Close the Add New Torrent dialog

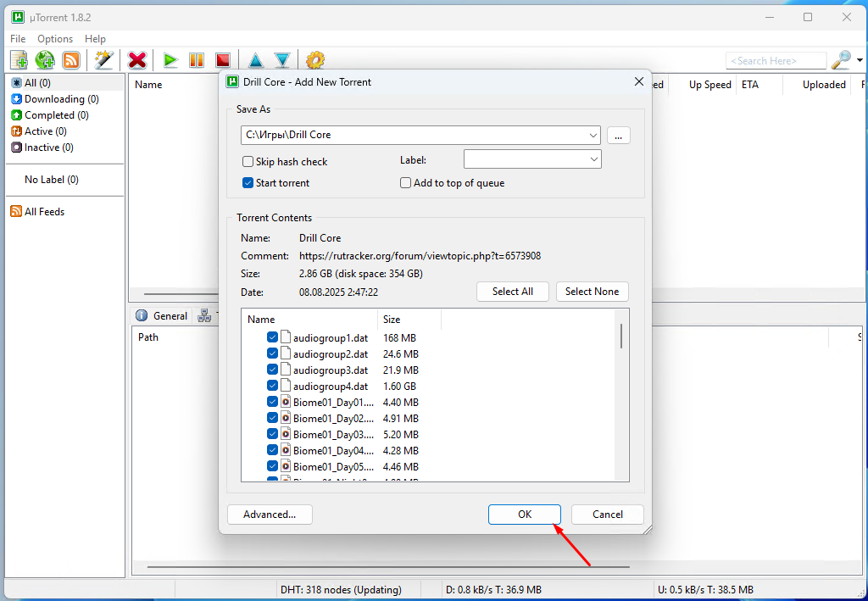[639, 81]
